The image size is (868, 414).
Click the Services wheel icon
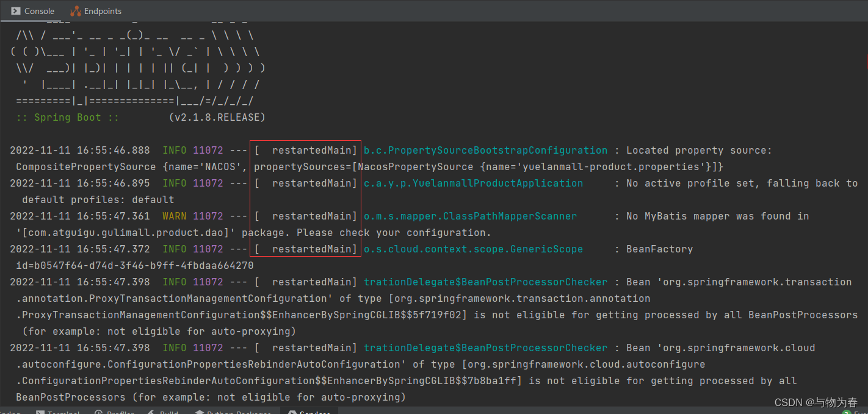[x=292, y=412]
